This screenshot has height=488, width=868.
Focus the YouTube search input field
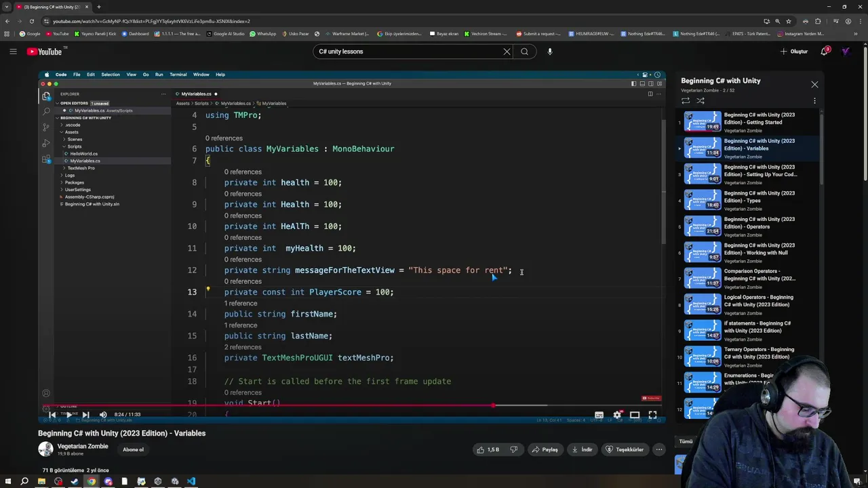click(x=407, y=52)
